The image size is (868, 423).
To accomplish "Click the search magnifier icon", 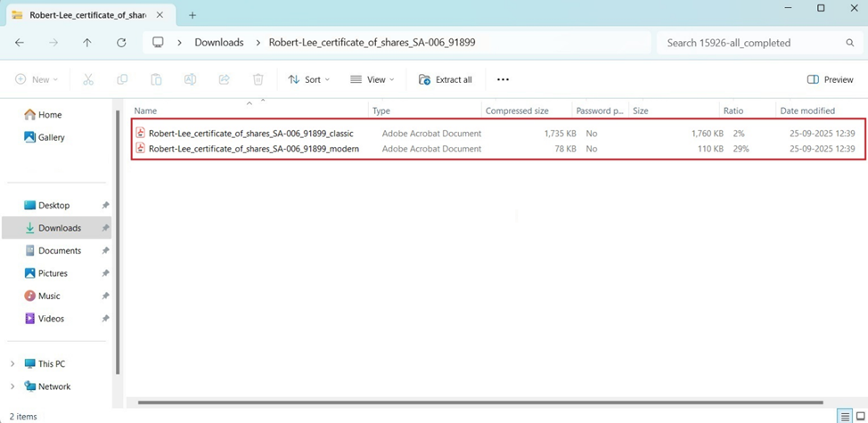I will [850, 43].
